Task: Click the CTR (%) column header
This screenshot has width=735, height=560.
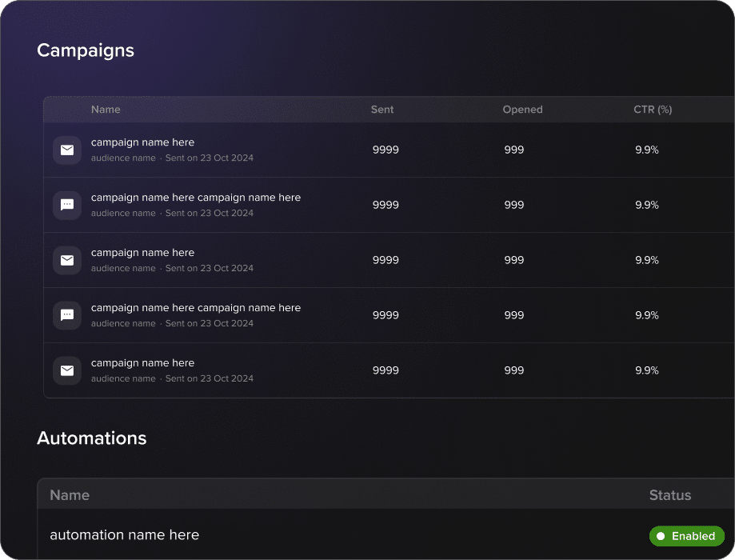Action: coord(653,110)
